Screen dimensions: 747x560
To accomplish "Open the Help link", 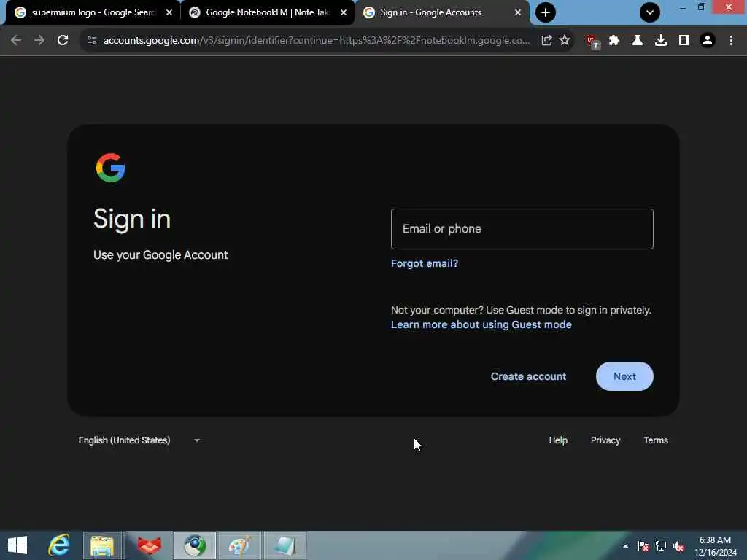I will (558, 440).
